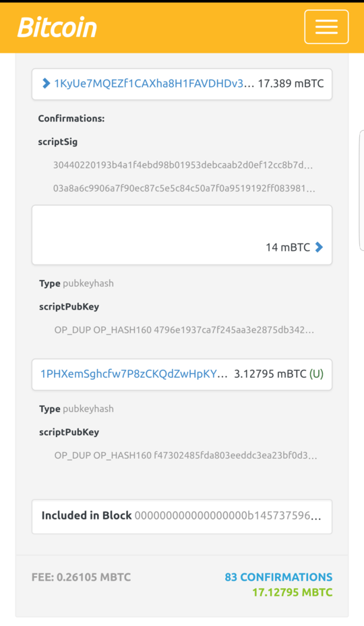Image resolution: width=364 pixels, height=626 pixels.
Task: Click the Fee 0.26105 mBTC label
Action: tap(81, 577)
